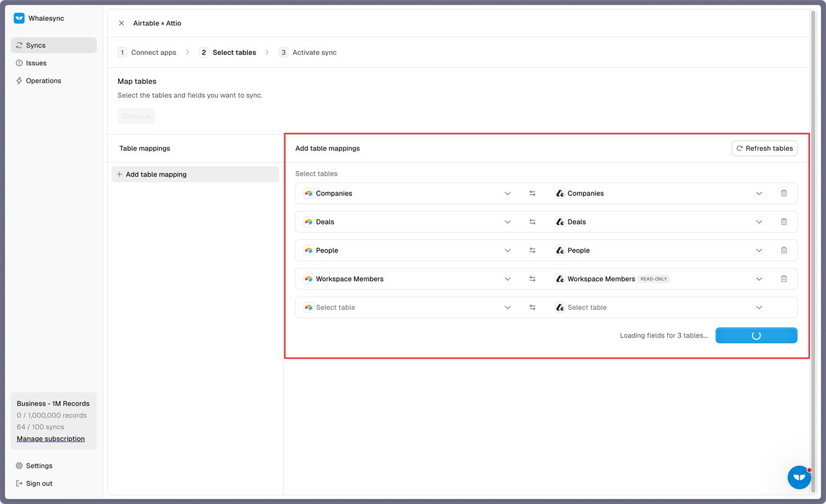Viewport: 826px width, 504px height.
Task: Open the Whalesync chat support bubble
Action: coord(800,477)
